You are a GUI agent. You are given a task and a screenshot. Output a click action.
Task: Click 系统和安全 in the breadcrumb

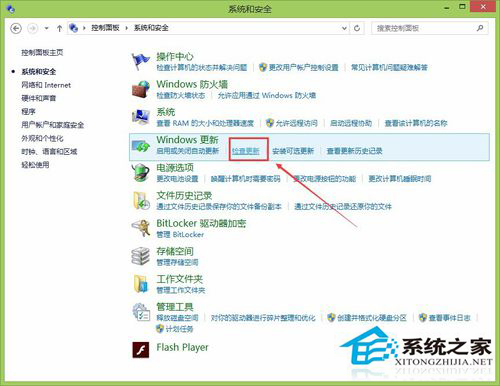pos(151,28)
